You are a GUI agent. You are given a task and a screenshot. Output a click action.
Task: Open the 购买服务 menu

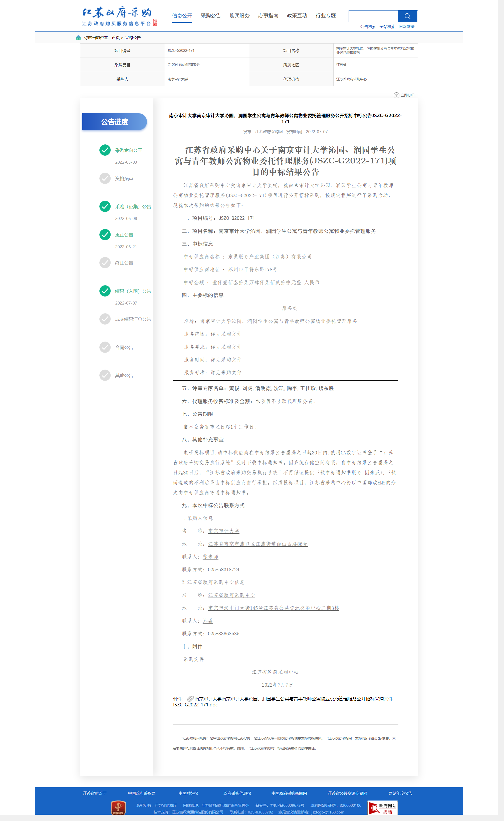point(239,16)
